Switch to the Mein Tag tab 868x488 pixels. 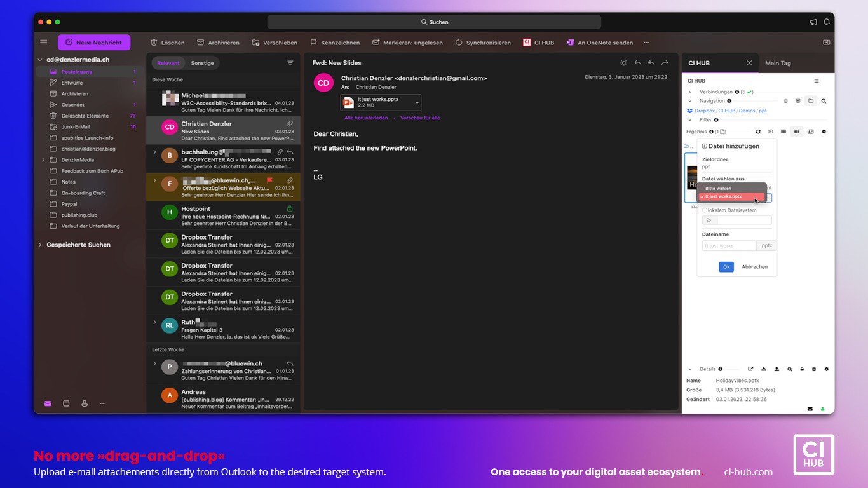tap(778, 63)
